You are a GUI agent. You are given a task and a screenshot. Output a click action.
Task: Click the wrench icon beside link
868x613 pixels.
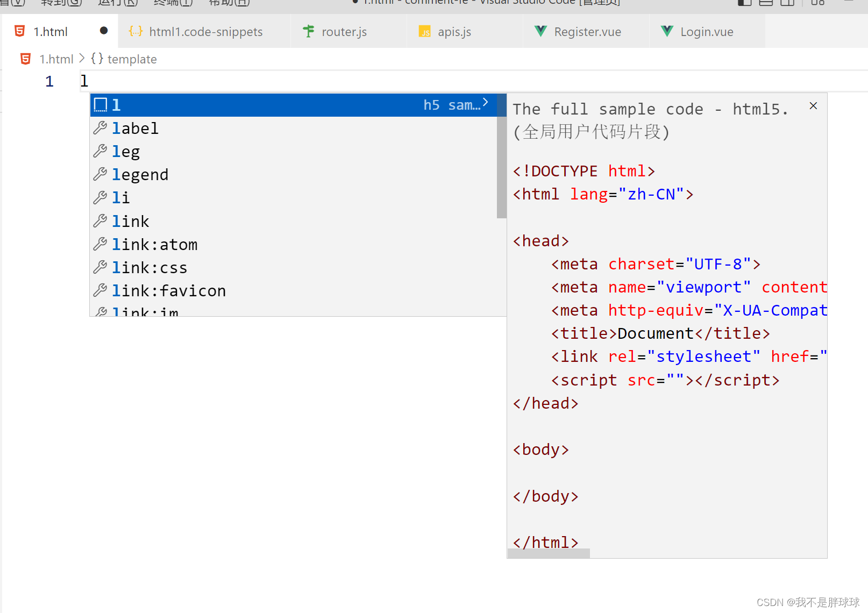(x=100, y=221)
